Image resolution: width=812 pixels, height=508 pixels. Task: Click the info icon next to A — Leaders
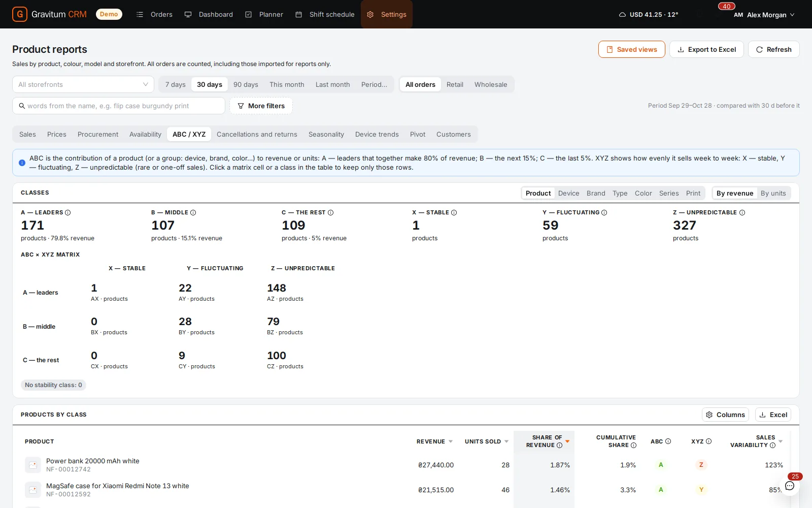click(68, 212)
